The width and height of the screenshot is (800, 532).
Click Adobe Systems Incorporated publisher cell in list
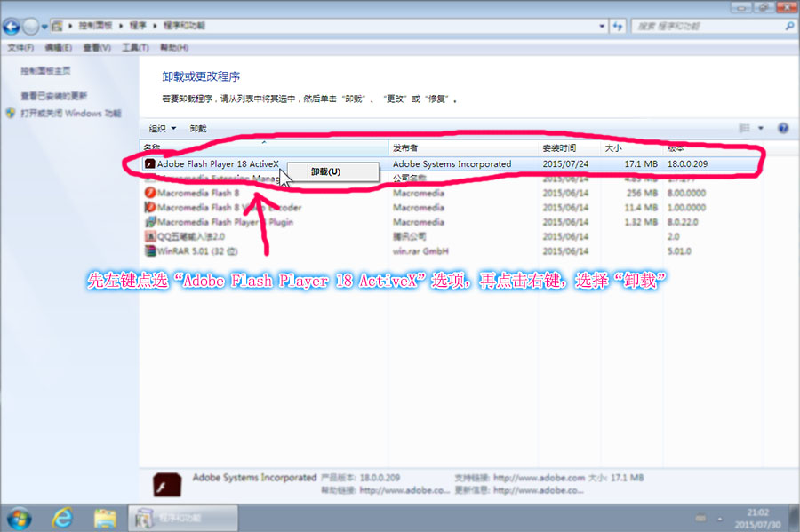pos(452,164)
